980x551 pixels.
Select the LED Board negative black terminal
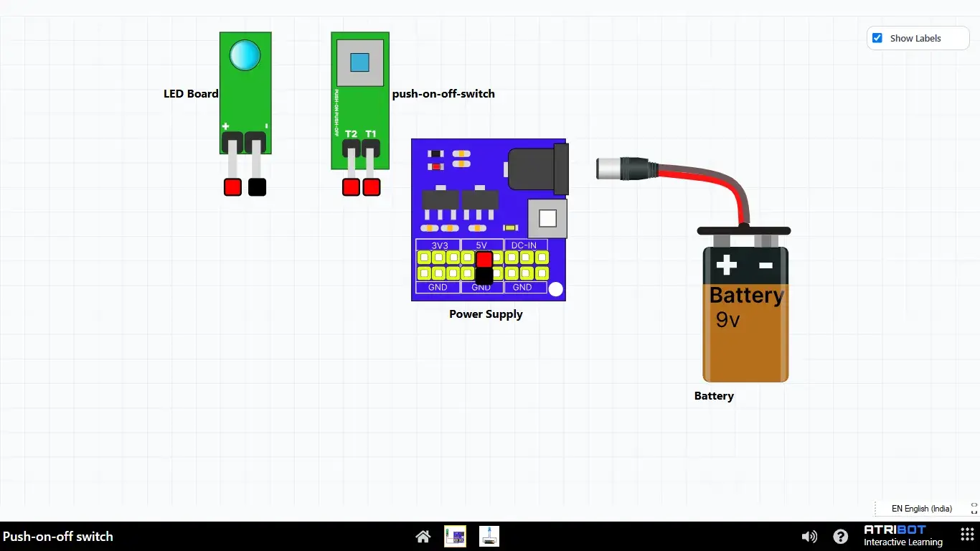click(x=257, y=187)
